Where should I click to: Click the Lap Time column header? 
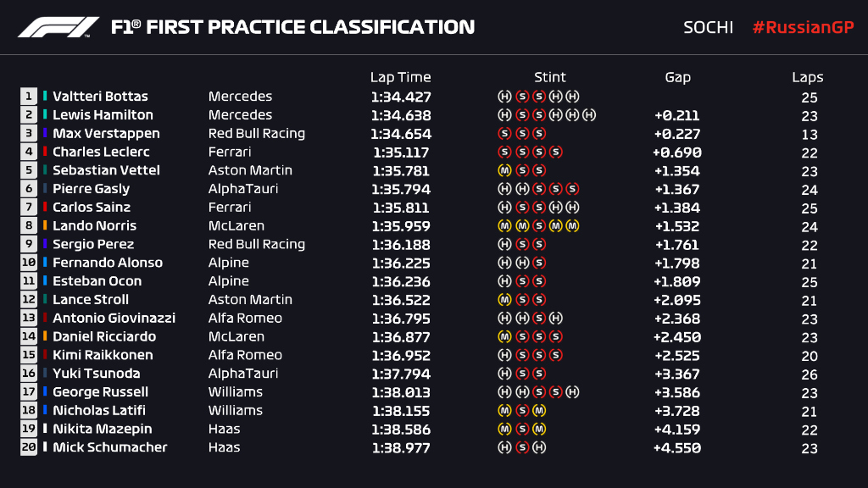pos(400,77)
